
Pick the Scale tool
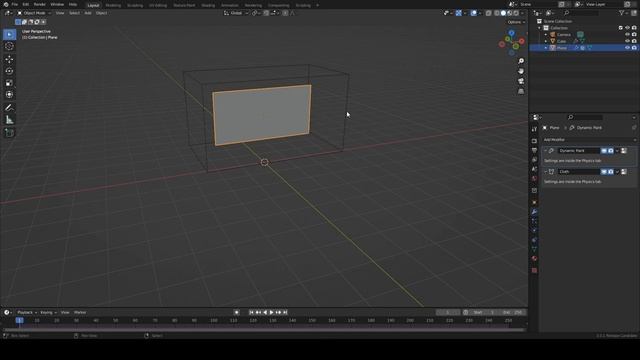click(9, 83)
